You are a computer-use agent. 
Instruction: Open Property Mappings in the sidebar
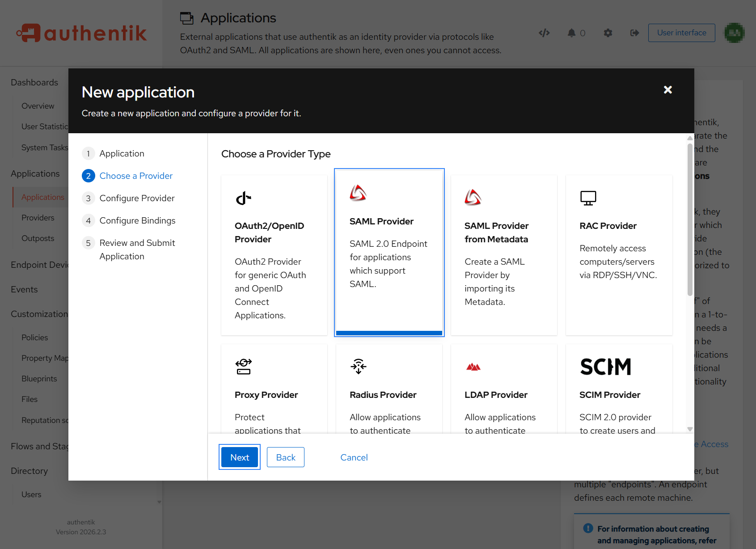[45, 358]
